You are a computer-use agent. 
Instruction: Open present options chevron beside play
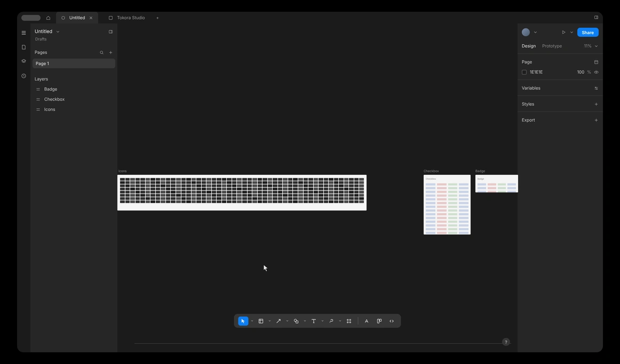[572, 33]
